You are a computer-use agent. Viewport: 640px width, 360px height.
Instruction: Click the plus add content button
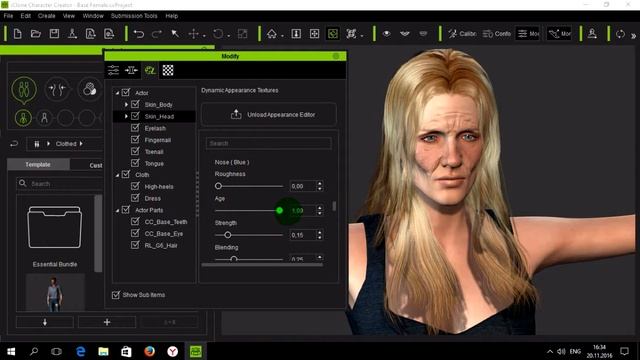(107, 322)
